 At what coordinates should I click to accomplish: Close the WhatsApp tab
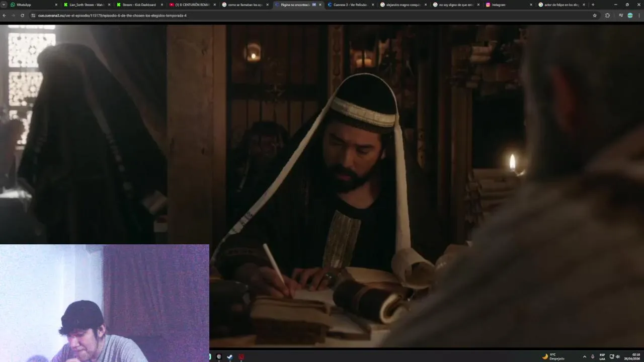[56, 5]
